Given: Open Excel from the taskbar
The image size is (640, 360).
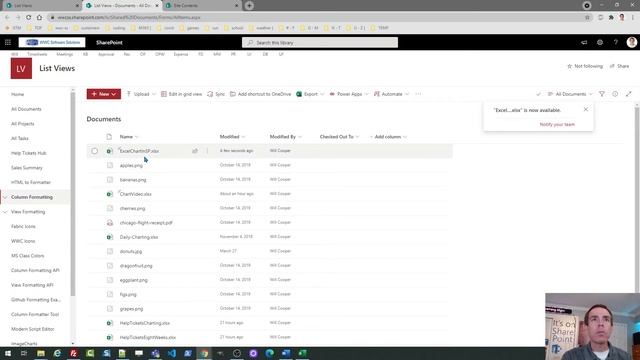Looking at the screenshot, I should pos(302,353).
